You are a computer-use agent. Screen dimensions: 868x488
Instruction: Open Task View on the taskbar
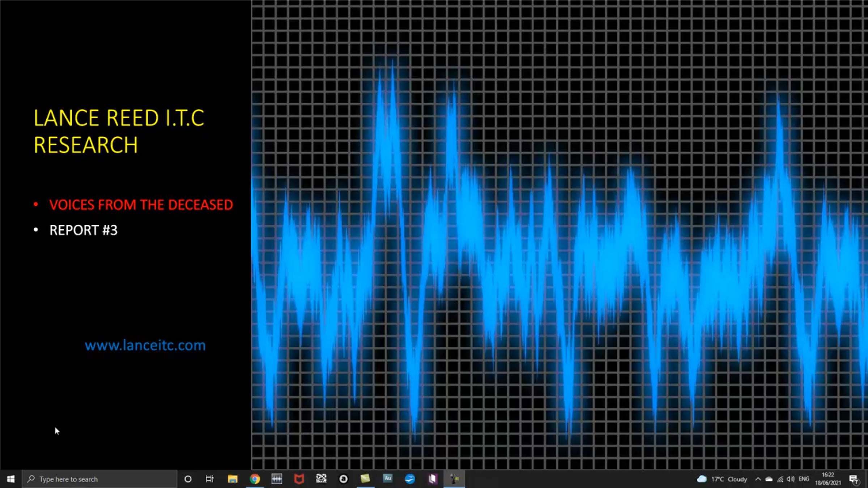point(210,479)
